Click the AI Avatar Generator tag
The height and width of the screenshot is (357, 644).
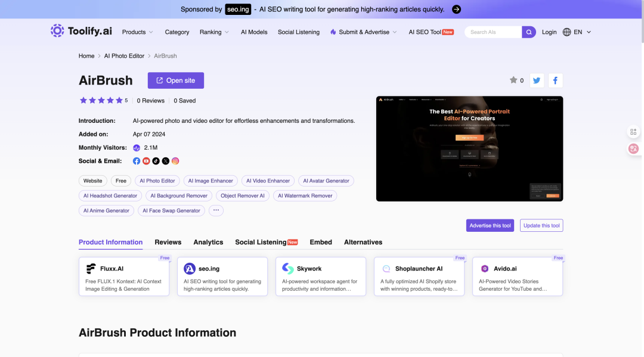click(326, 181)
